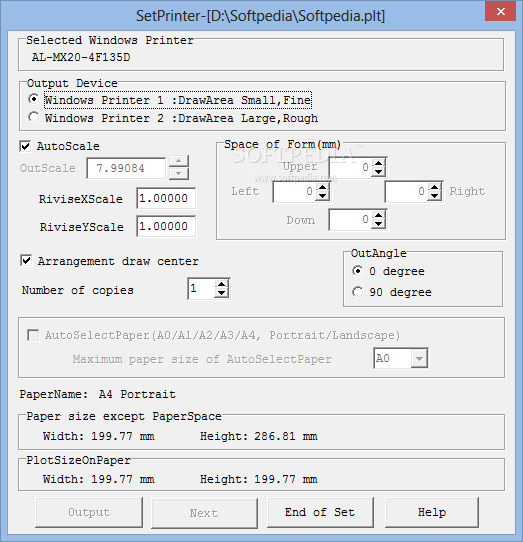The width and height of the screenshot is (523, 542).
Task: Open Help for SetPrinter
Action: 432,512
